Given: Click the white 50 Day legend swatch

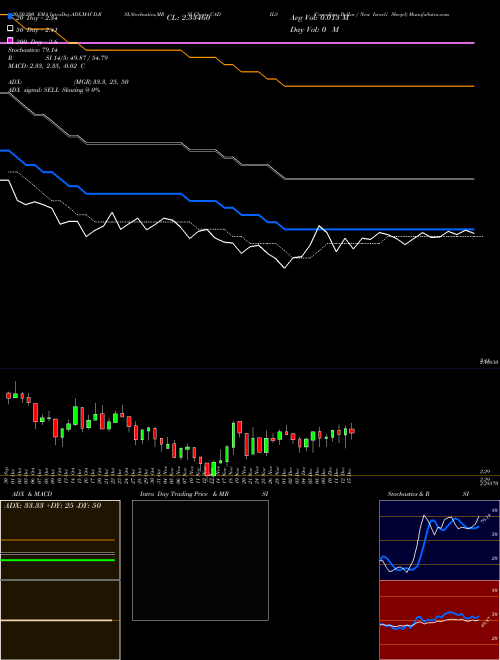Looking at the screenshot, I should point(10,29).
